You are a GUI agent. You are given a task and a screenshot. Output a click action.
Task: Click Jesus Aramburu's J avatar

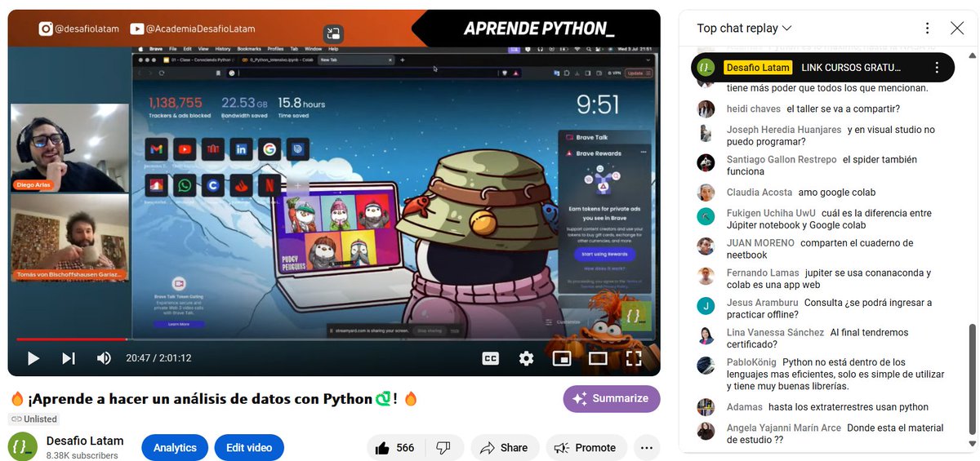706,306
